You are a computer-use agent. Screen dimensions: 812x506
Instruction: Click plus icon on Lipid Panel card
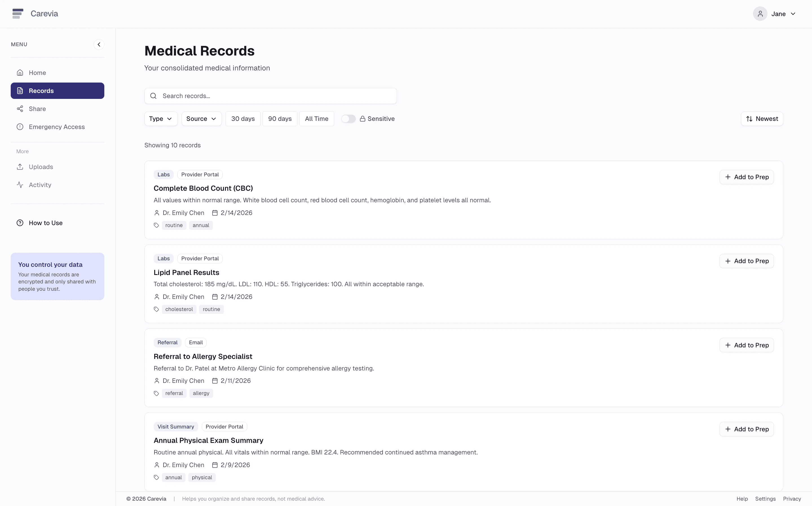(x=728, y=261)
